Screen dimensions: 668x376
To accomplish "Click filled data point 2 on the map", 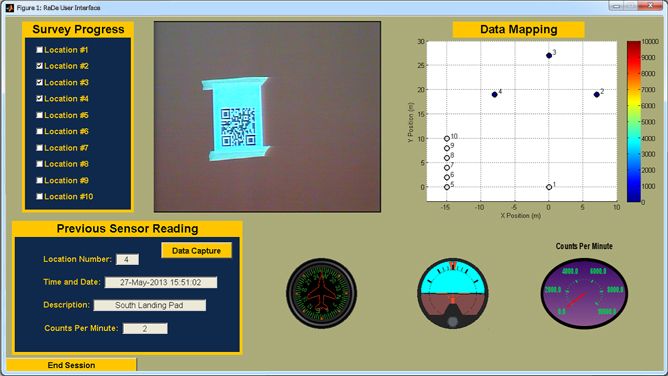I will (596, 95).
